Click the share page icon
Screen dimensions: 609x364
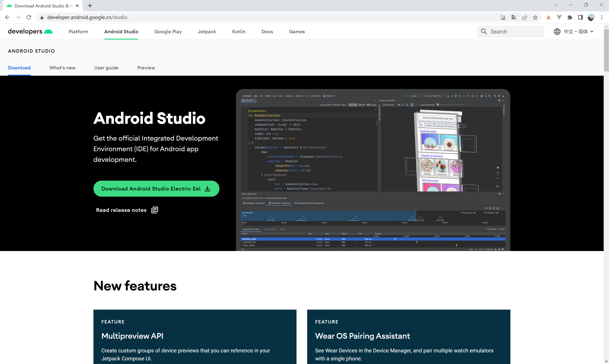point(525,17)
